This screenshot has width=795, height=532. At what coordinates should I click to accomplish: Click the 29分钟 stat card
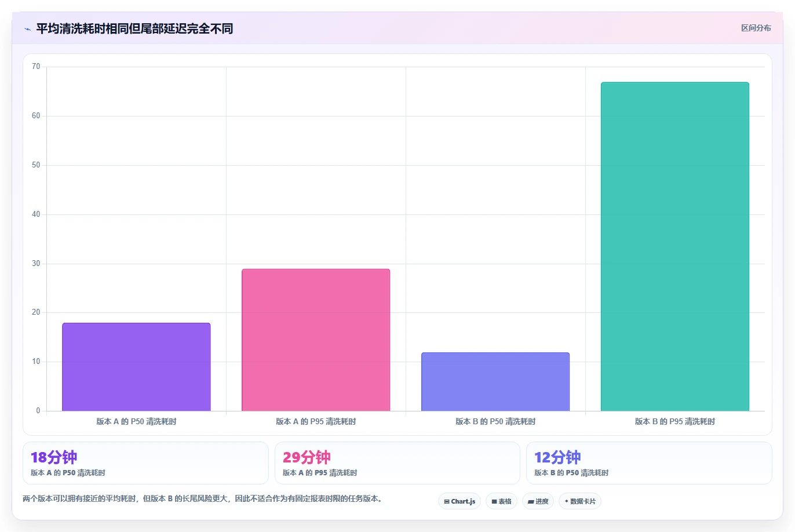tap(397, 463)
